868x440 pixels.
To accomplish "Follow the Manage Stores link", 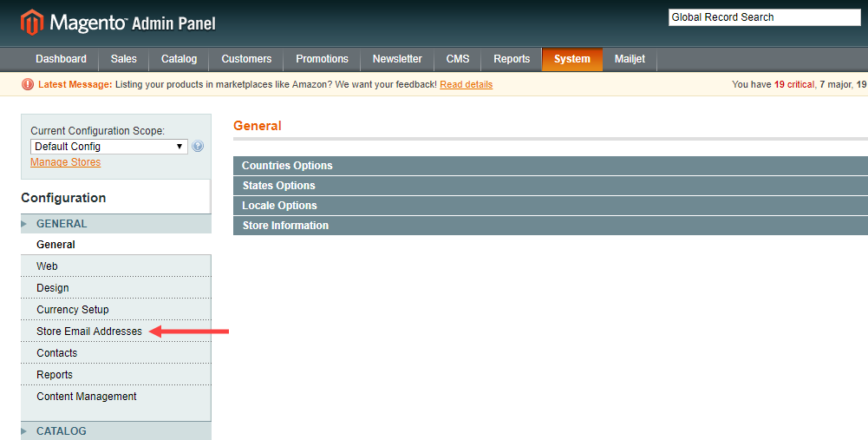I will point(65,162).
